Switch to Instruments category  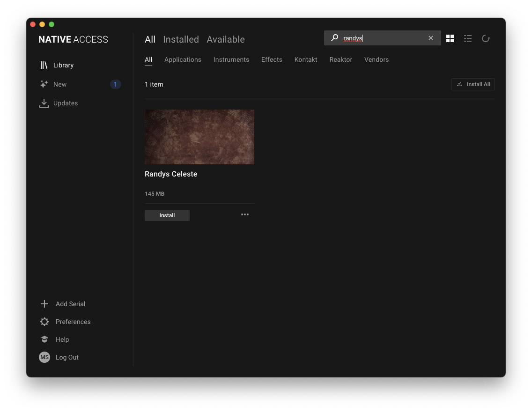(x=231, y=59)
